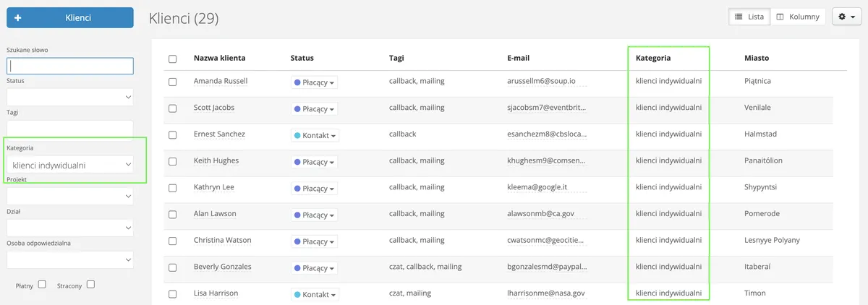Click the Kategoria column header

coord(653,58)
